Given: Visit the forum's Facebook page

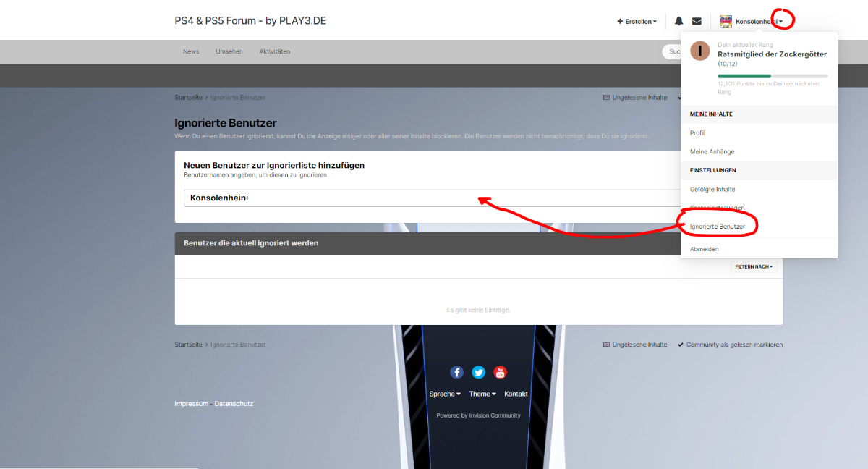Looking at the screenshot, I should tap(456, 372).
